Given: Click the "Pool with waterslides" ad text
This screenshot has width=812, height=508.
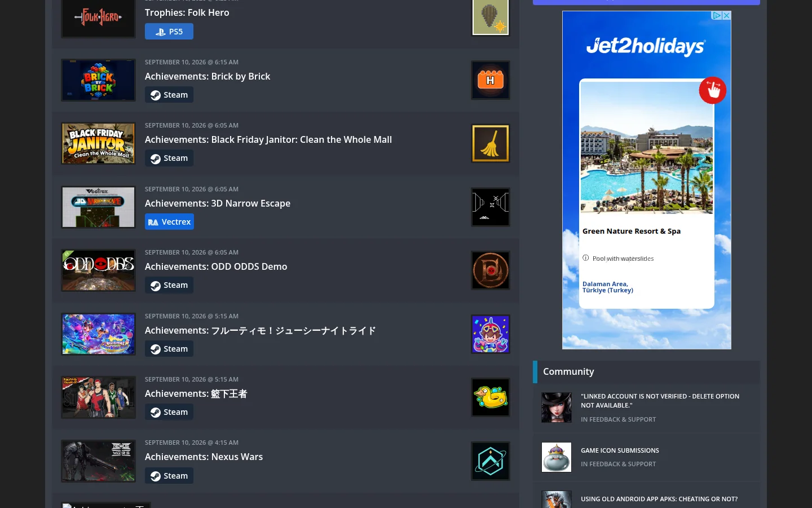Looking at the screenshot, I should [x=623, y=259].
